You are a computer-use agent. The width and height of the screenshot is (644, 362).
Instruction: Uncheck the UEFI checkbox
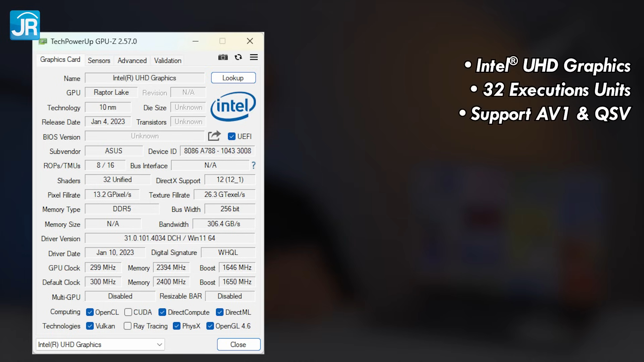pyautogui.click(x=232, y=136)
